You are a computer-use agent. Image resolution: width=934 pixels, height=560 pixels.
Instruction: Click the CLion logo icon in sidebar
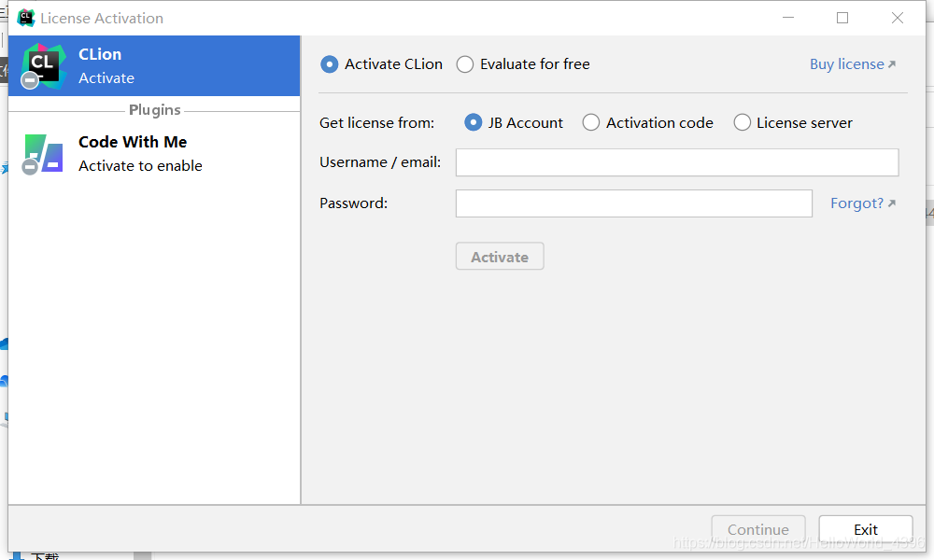(43, 66)
